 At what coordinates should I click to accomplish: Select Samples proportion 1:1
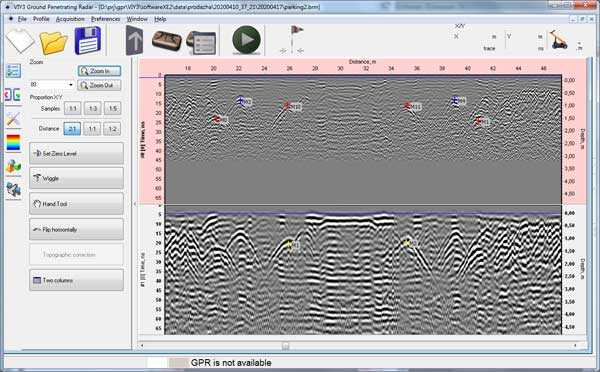[73, 109]
